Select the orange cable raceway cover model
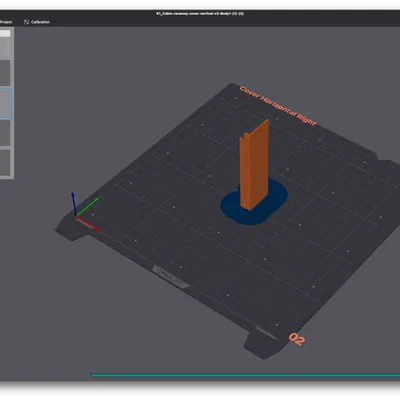This screenshot has height=400, width=400. (254, 165)
